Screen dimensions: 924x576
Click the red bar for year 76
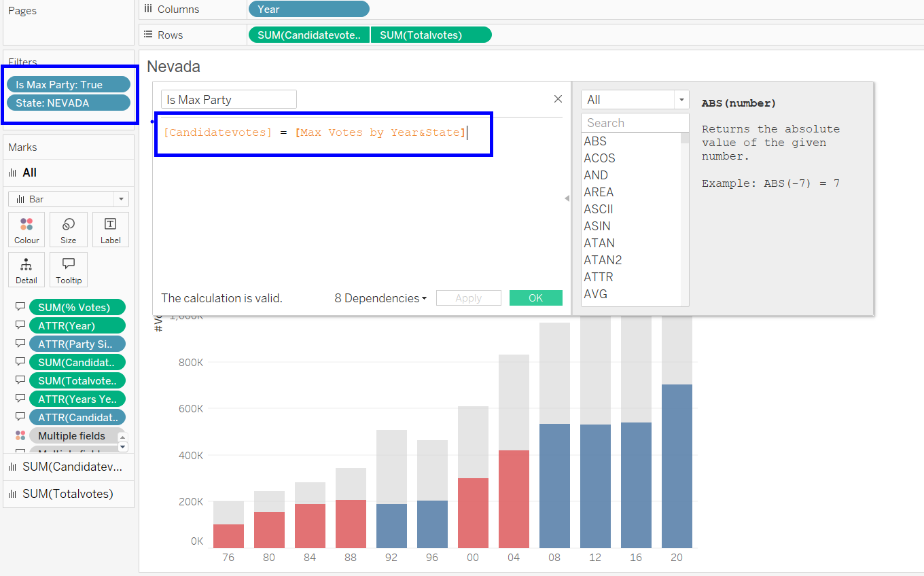pos(228,536)
